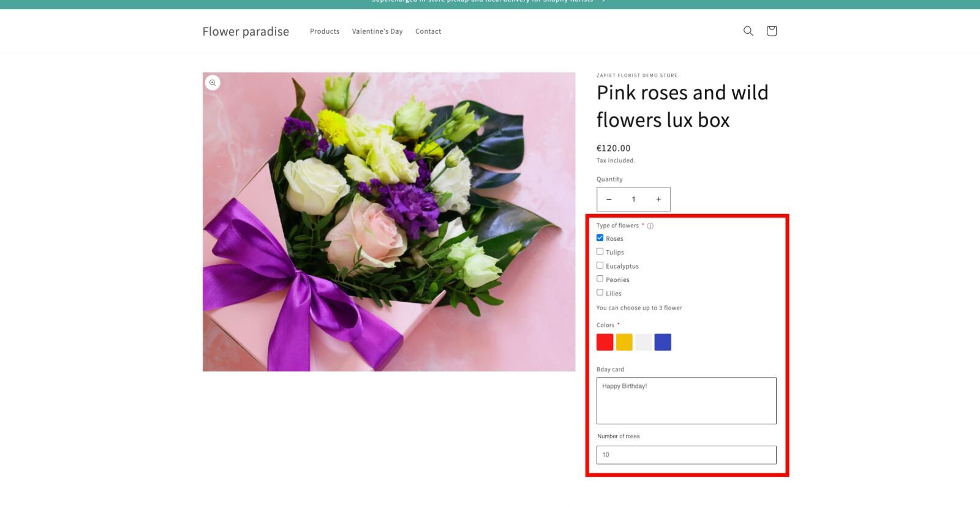Viewport: 980px width, 507px height.
Task: Enable the Eucalyptus option
Action: click(600, 265)
